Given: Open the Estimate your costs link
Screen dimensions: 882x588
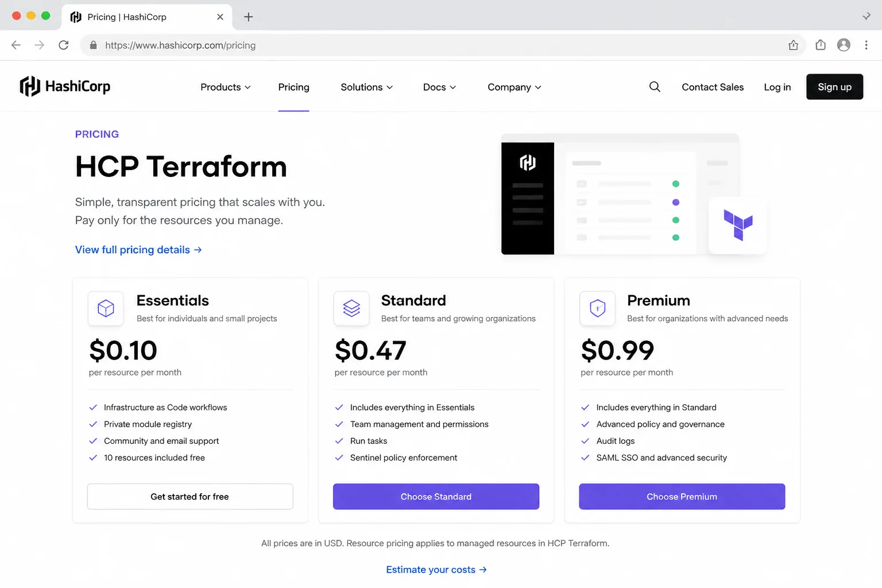Looking at the screenshot, I should [436, 570].
